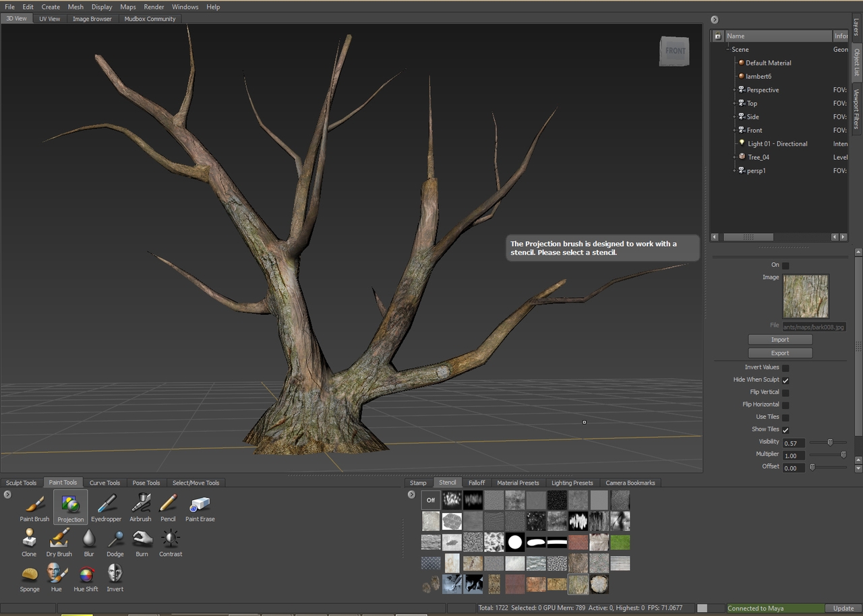Open the Render menu
This screenshot has width=863, height=616.
(x=154, y=7)
